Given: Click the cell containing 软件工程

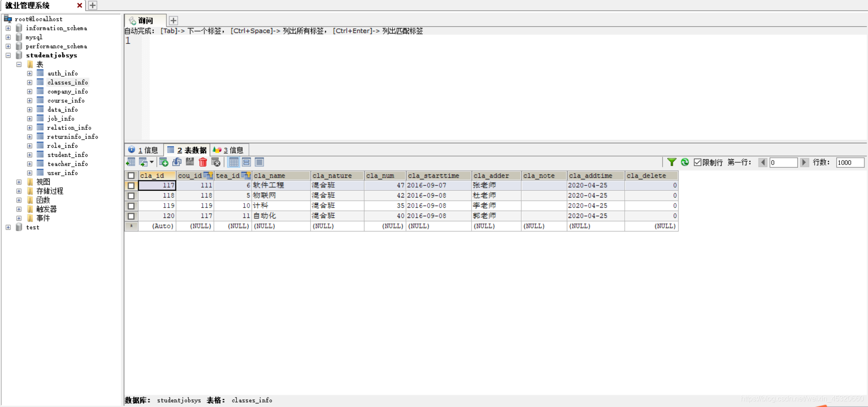Looking at the screenshot, I should [281, 185].
